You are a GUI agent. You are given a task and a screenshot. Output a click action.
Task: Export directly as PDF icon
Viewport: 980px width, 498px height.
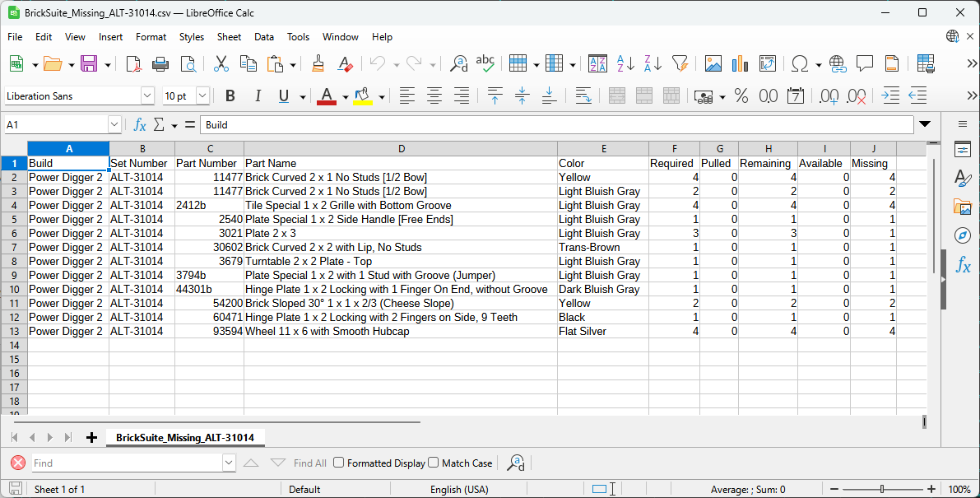(x=133, y=63)
